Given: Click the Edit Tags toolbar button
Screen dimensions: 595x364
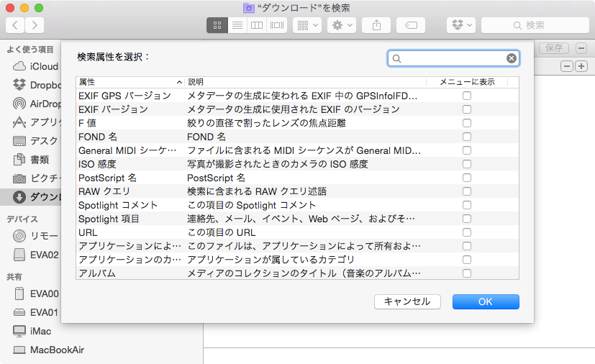Looking at the screenshot, I should tap(411, 25).
